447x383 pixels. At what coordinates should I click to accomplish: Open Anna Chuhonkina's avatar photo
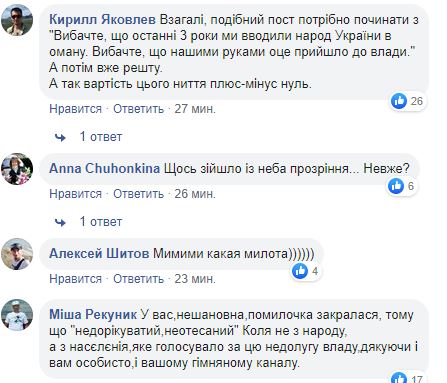(17, 169)
